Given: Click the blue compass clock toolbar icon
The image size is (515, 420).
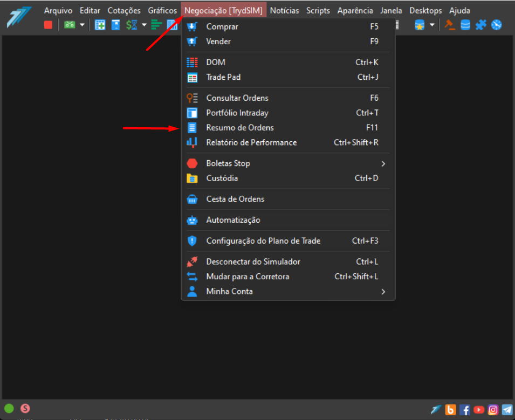Looking at the screenshot, I should point(497,25).
